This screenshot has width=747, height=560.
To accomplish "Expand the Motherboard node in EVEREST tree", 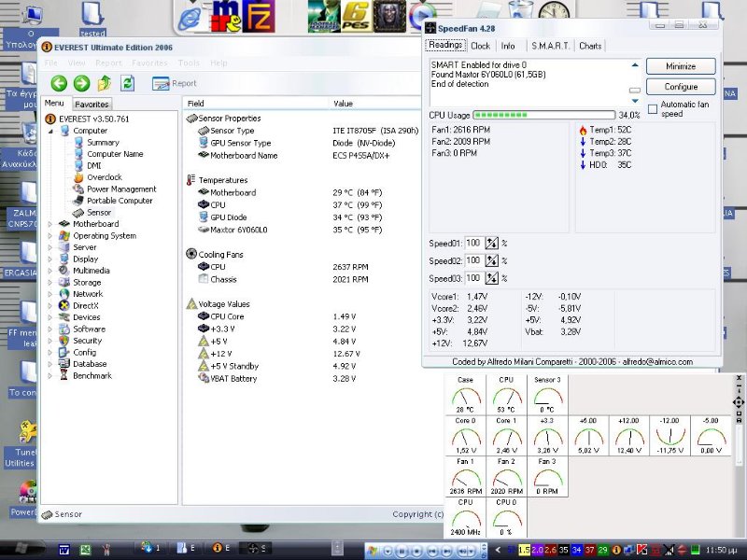I will point(50,224).
